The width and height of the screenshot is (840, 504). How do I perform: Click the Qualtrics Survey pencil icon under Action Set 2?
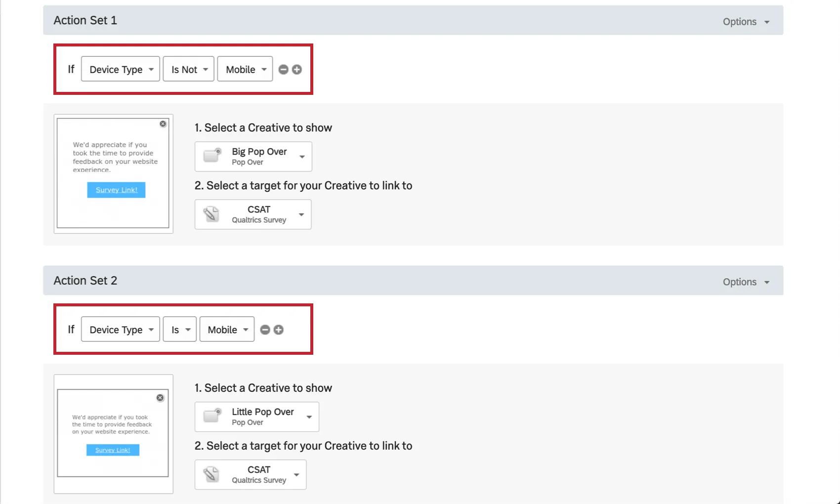pos(211,474)
